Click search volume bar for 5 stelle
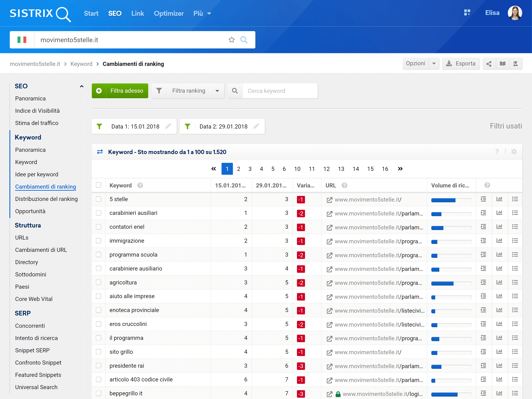This screenshot has width=532, height=399. coord(451,200)
